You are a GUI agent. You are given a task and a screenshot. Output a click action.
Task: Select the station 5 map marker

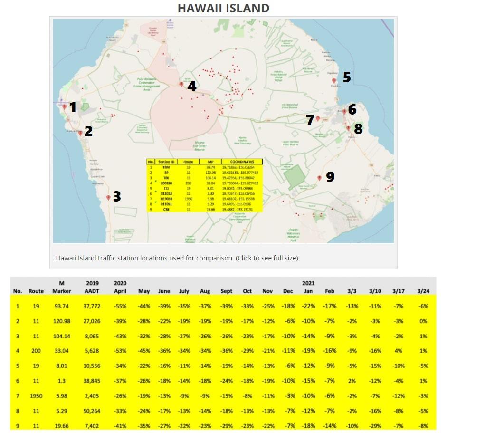click(x=334, y=80)
